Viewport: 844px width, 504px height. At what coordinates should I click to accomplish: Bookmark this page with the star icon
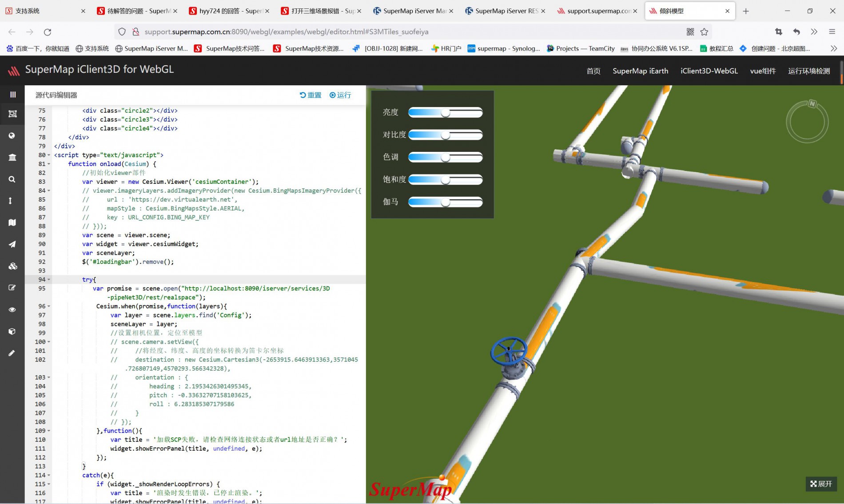pos(704,32)
